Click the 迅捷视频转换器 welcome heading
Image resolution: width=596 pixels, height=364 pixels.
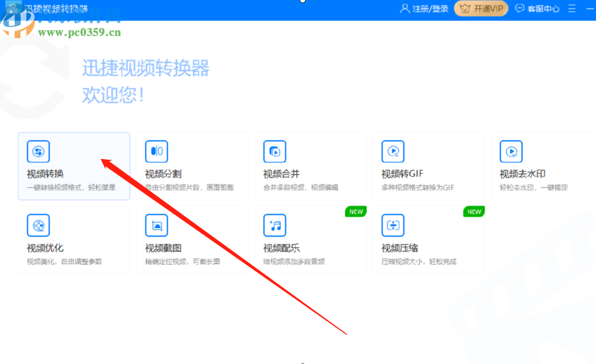(147, 69)
